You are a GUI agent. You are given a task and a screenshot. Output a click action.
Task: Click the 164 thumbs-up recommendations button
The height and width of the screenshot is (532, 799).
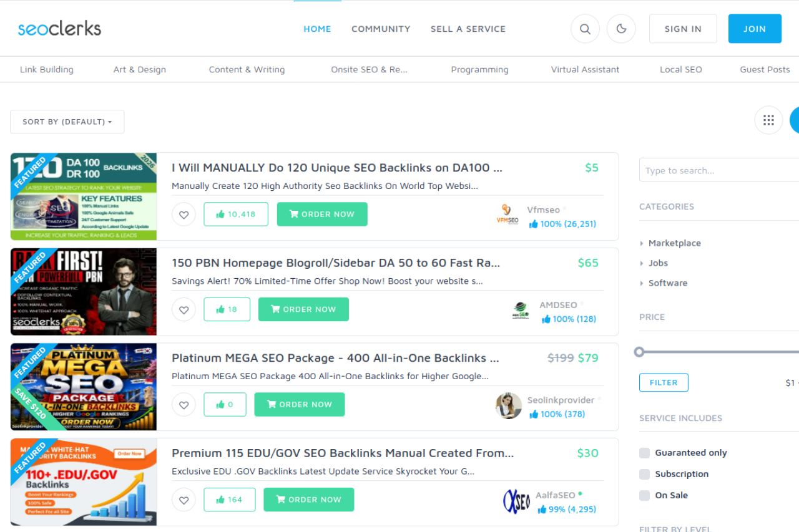point(229,500)
